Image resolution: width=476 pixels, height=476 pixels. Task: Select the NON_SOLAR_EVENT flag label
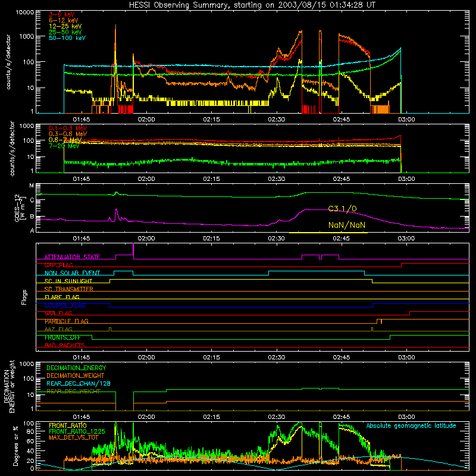72,273
